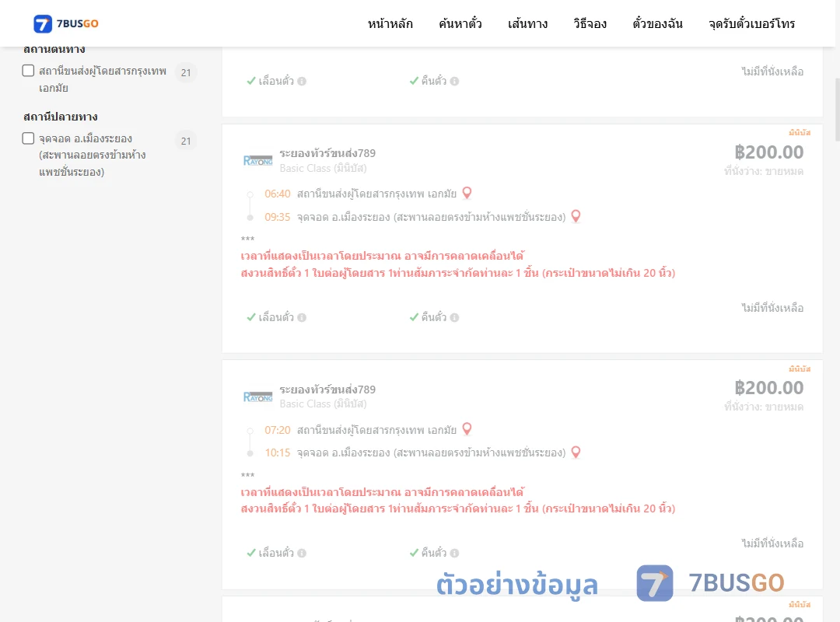Click map pin beside 09:35 จุดจอด อ.เมืองระยอง
Image resolution: width=840 pixels, height=622 pixels.
[x=576, y=216]
